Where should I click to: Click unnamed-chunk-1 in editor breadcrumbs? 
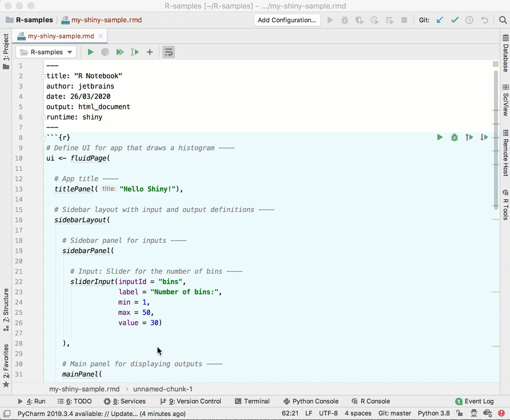pos(162,389)
